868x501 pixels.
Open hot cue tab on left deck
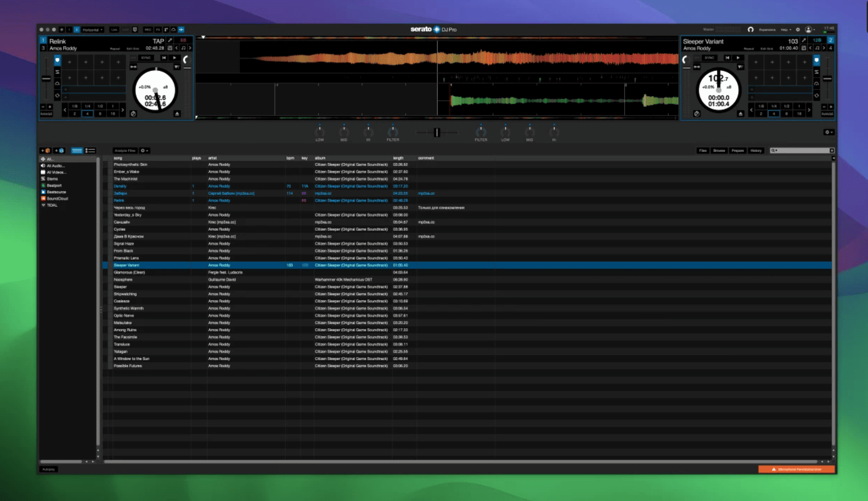pyautogui.click(x=57, y=60)
